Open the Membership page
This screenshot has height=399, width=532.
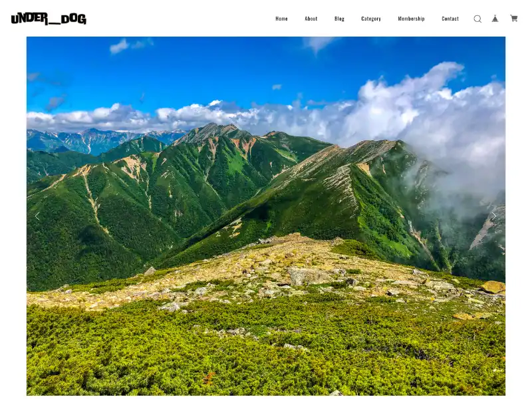(411, 19)
